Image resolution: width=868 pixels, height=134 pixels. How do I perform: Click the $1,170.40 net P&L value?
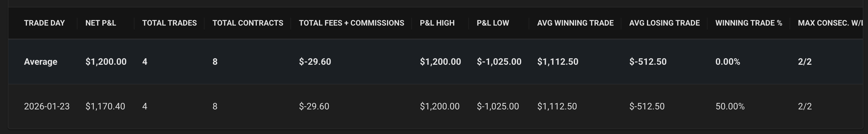click(105, 106)
